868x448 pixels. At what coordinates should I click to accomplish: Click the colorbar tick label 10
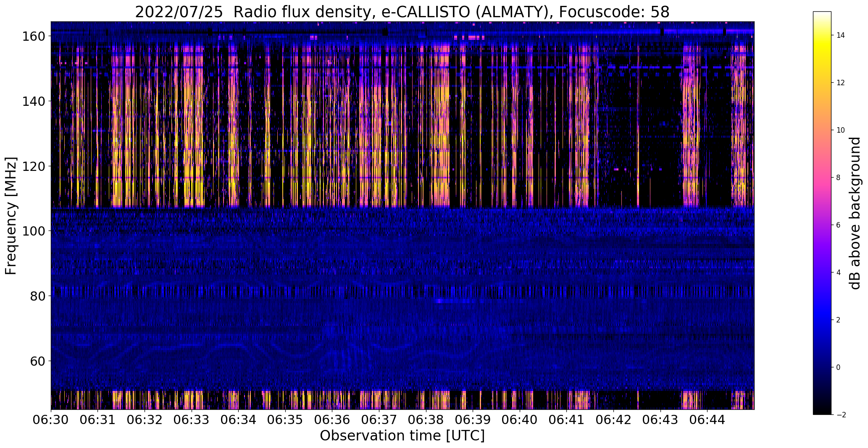pos(841,130)
